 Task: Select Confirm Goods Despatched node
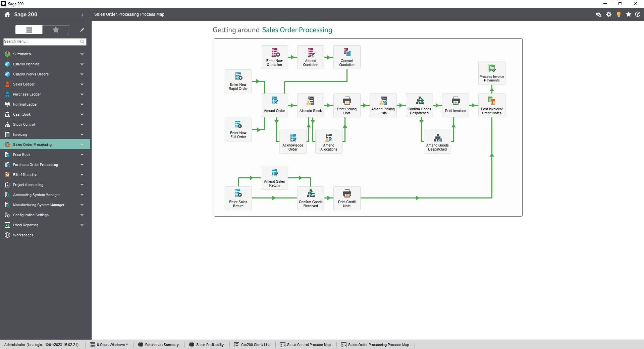(419, 105)
